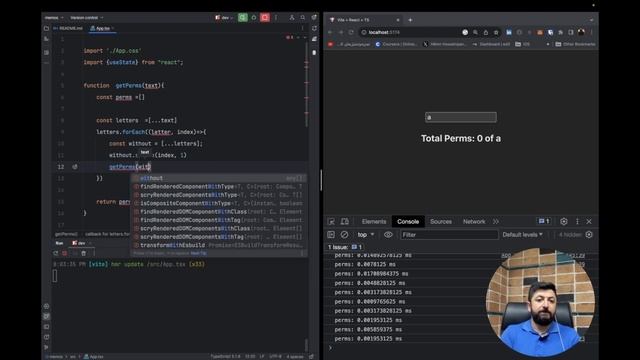640x360 pixels.
Task: Toggle Chrome side panel icon
Action: 571,32
